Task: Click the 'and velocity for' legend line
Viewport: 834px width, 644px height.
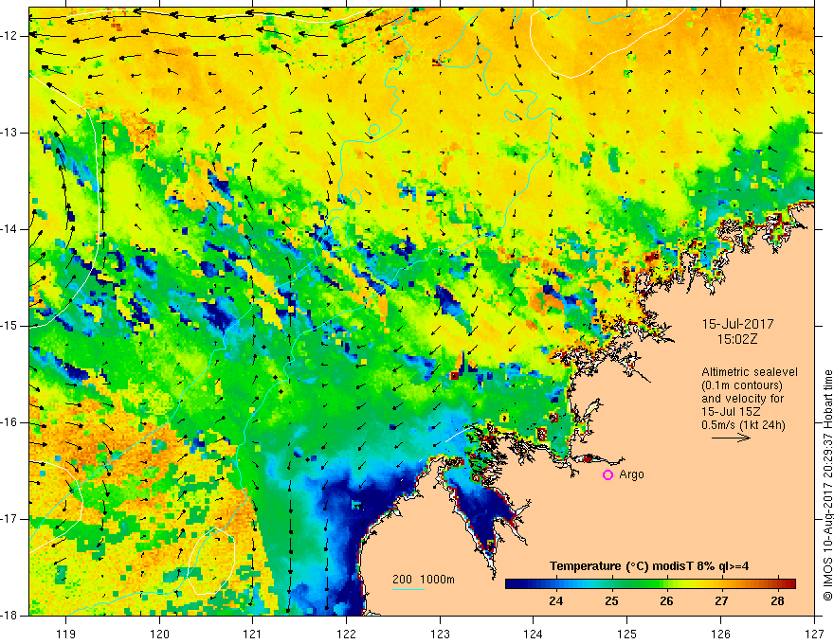Action: point(742,399)
